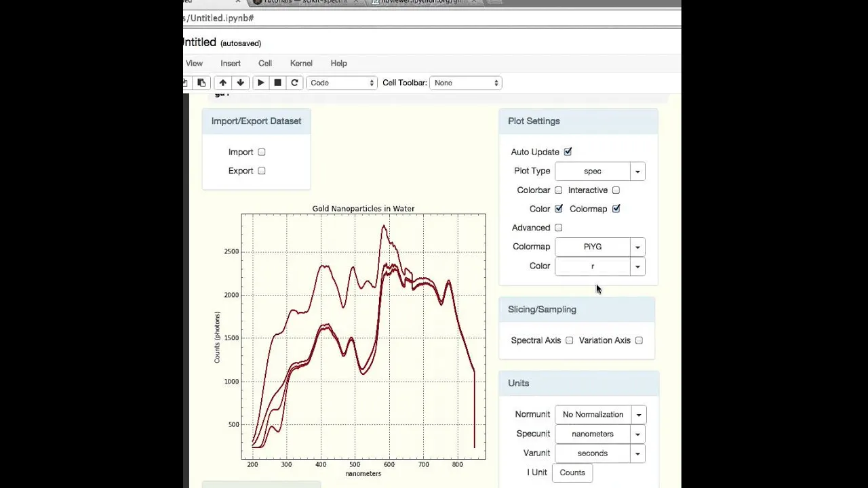Uncheck the Color checkbox

559,209
